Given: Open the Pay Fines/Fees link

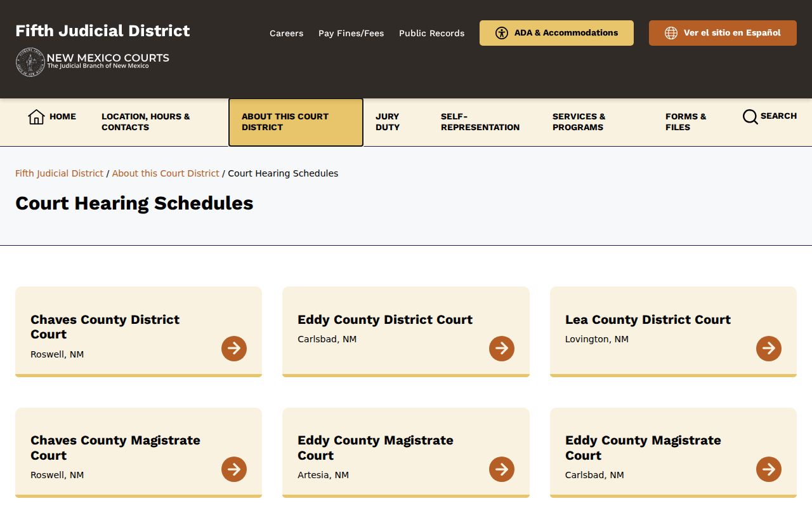Looking at the screenshot, I should click(351, 33).
